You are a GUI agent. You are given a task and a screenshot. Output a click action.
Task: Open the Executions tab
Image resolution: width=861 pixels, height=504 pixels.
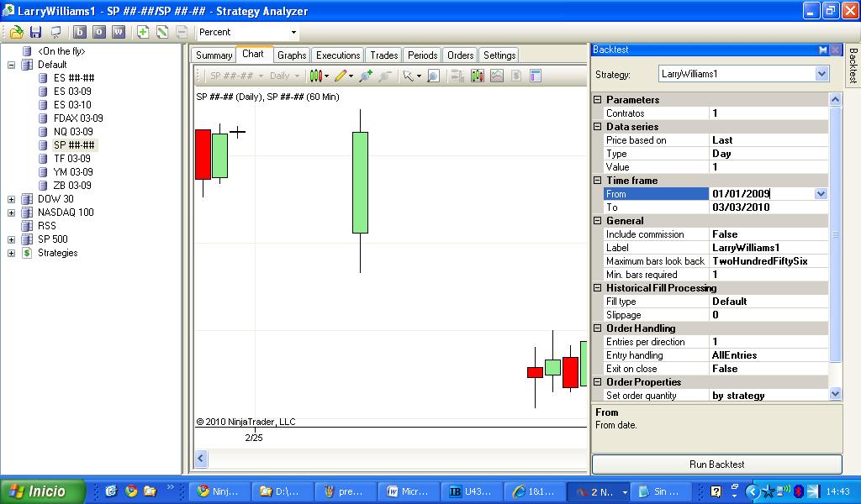pyautogui.click(x=338, y=55)
